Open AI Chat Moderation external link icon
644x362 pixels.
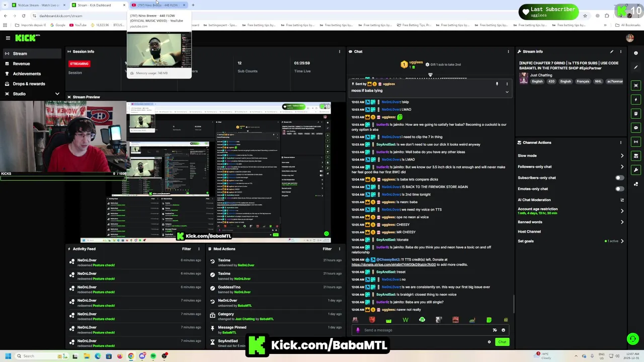tap(622, 200)
